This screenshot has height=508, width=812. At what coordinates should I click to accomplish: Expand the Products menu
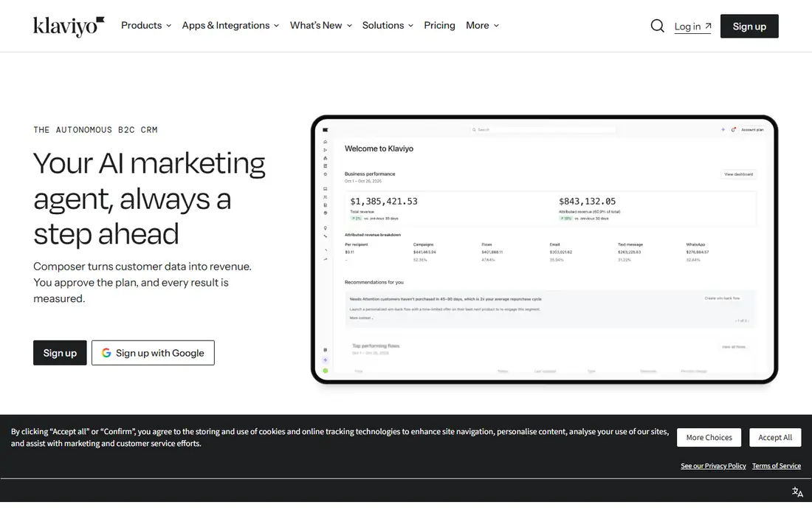(x=146, y=25)
